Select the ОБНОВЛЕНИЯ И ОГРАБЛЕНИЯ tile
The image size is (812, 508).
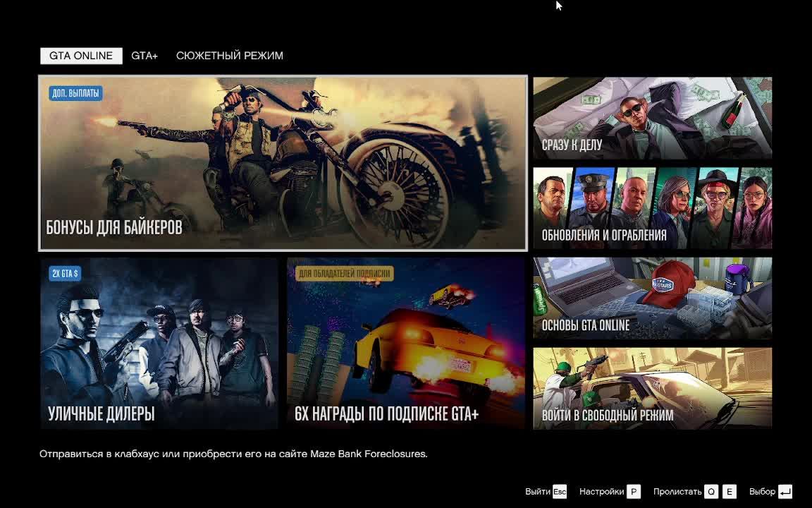tap(653, 208)
